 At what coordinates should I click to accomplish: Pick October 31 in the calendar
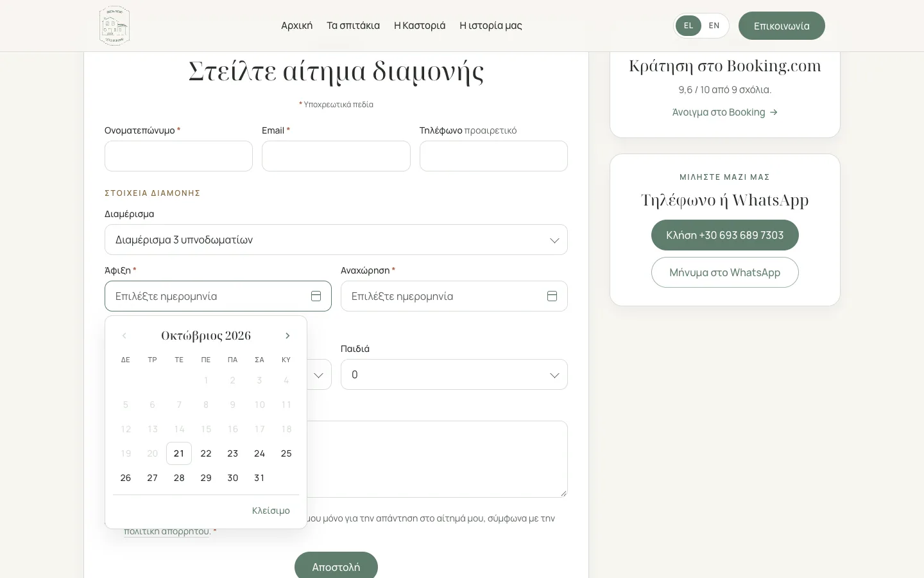[x=259, y=478]
